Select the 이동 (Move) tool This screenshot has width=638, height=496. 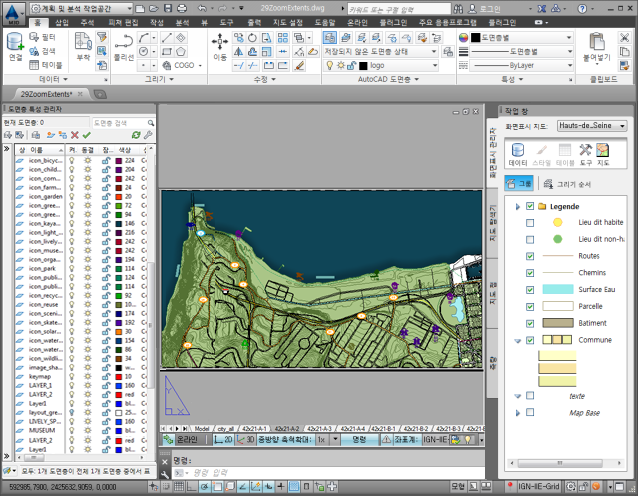click(x=219, y=46)
